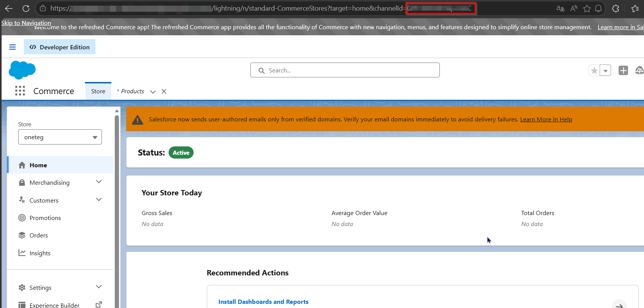The image size is (644, 308).
Task: Open Learn More in Help link
Action: (x=546, y=119)
